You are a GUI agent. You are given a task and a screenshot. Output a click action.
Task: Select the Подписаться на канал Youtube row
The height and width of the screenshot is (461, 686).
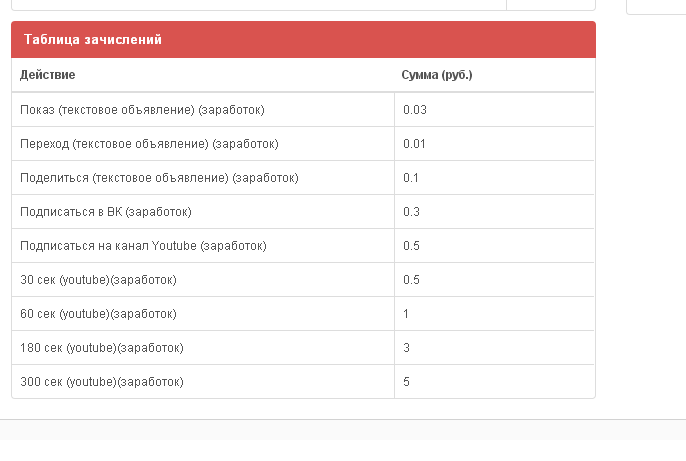[303, 246]
